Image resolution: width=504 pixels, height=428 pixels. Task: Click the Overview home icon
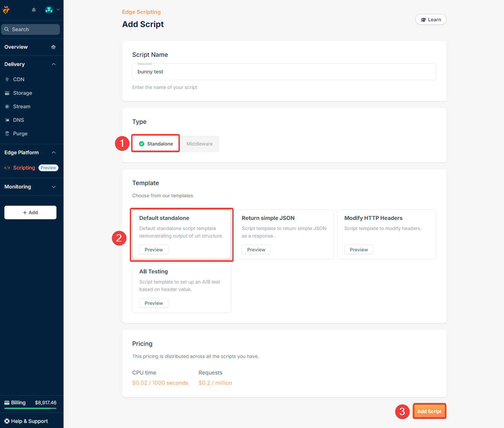click(53, 47)
